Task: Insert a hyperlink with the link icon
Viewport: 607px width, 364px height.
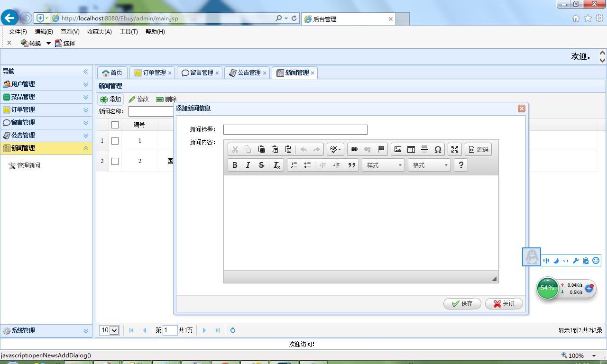Action: click(x=354, y=149)
